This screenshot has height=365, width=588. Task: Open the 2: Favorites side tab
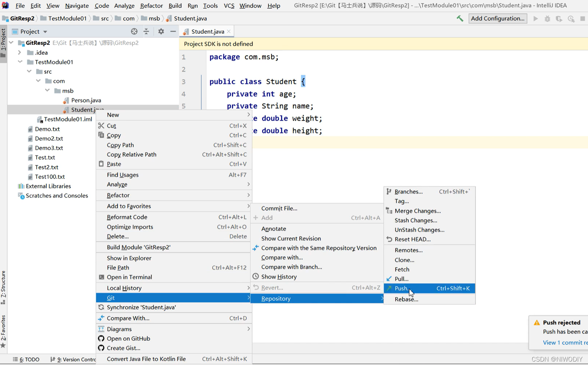tap(3, 331)
